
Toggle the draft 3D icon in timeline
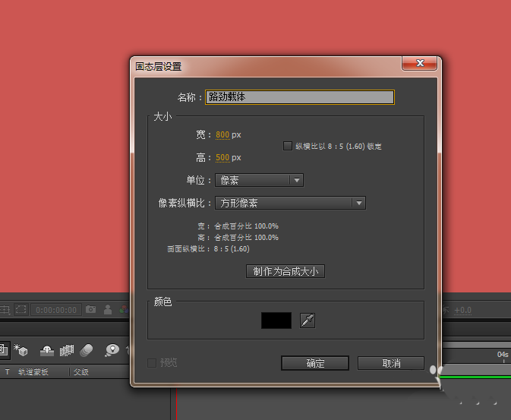pyautogui.click(x=21, y=350)
